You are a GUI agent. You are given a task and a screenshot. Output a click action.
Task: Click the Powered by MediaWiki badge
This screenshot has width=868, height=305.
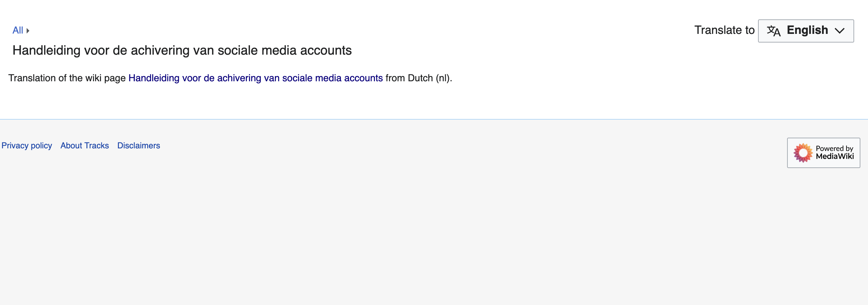pyautogui.click(x=823, y=153)
